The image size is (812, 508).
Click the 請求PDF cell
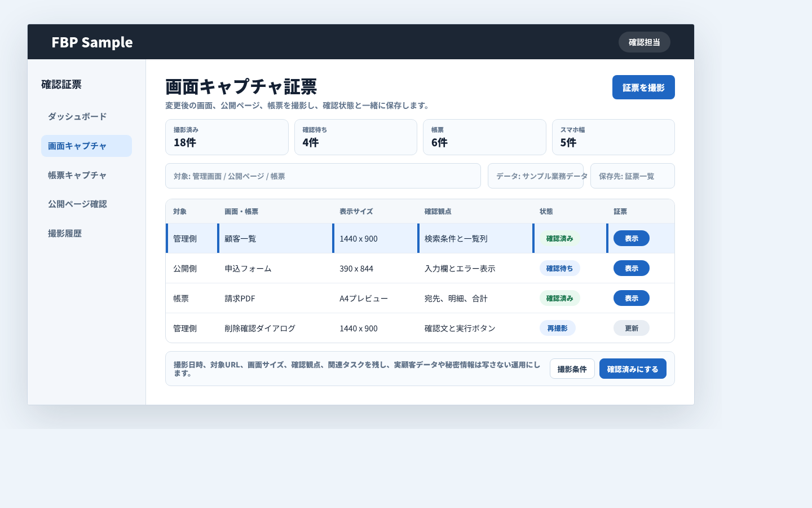276,299
